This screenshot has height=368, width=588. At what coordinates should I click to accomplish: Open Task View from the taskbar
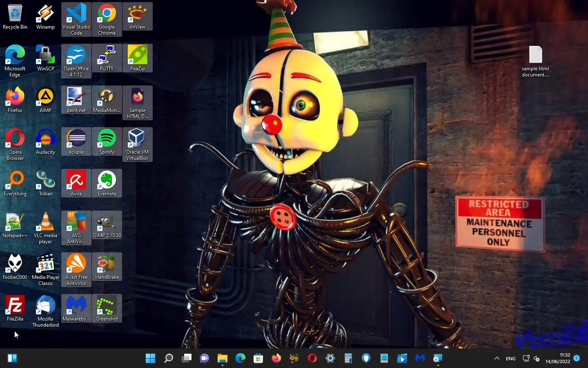point(187,359)
